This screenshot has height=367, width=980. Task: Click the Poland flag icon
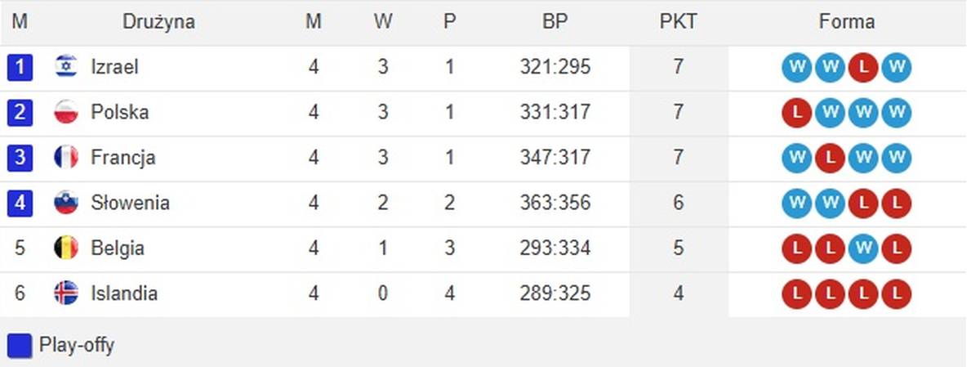(x=66, y=112)
